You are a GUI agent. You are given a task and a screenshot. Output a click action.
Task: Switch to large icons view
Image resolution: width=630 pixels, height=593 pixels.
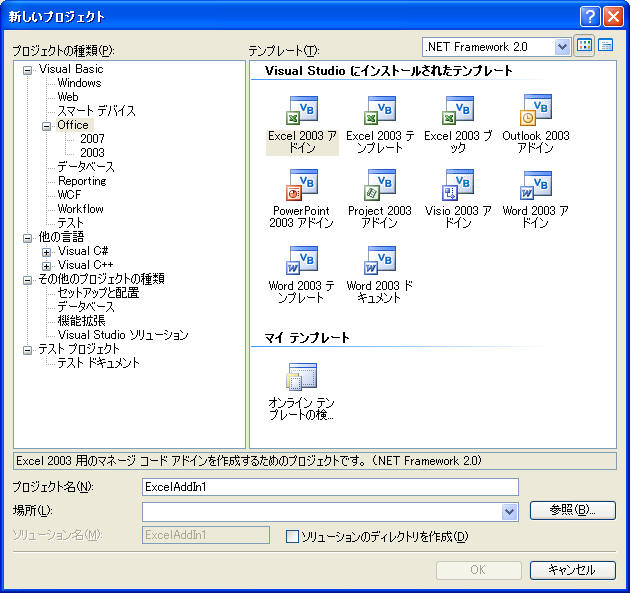(584, 46)
